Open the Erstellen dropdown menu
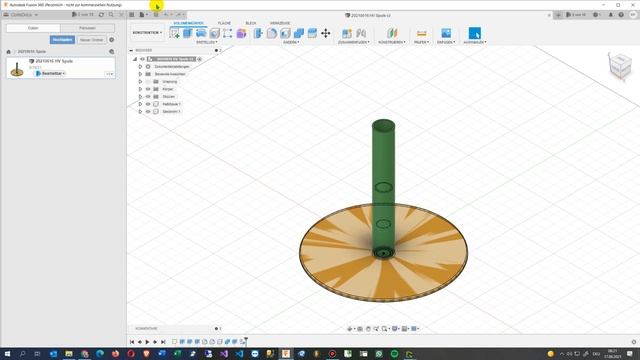Image resolution: width=640 pixels, height=360 pixels. point(207,42)
